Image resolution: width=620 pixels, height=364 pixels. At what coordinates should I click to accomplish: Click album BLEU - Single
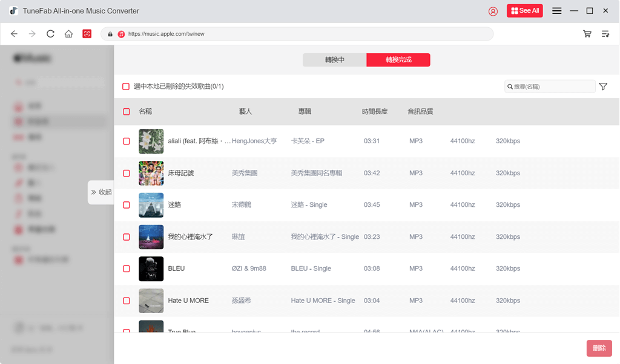311,268
